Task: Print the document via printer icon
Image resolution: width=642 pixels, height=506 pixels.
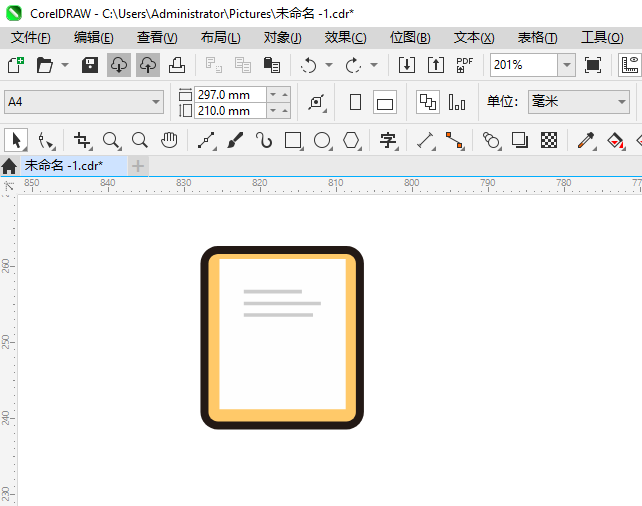Action: (x=177, y=65)
